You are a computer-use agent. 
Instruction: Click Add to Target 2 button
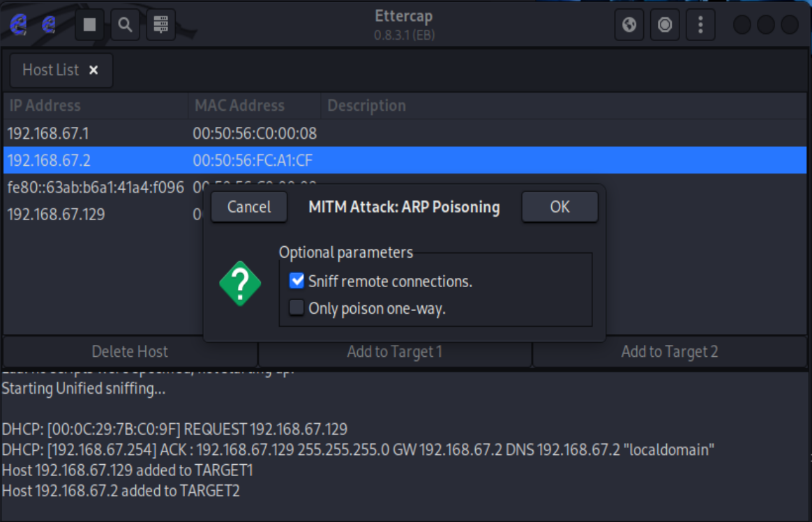click(669, 352)
